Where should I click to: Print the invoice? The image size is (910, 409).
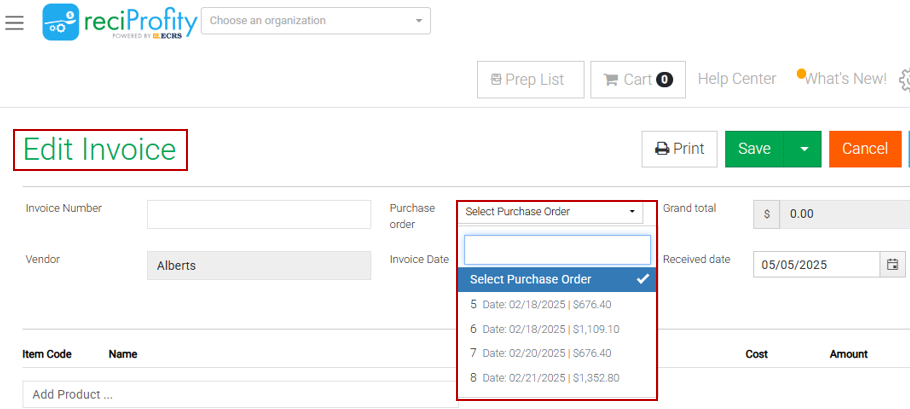click(x=679, y=149)
